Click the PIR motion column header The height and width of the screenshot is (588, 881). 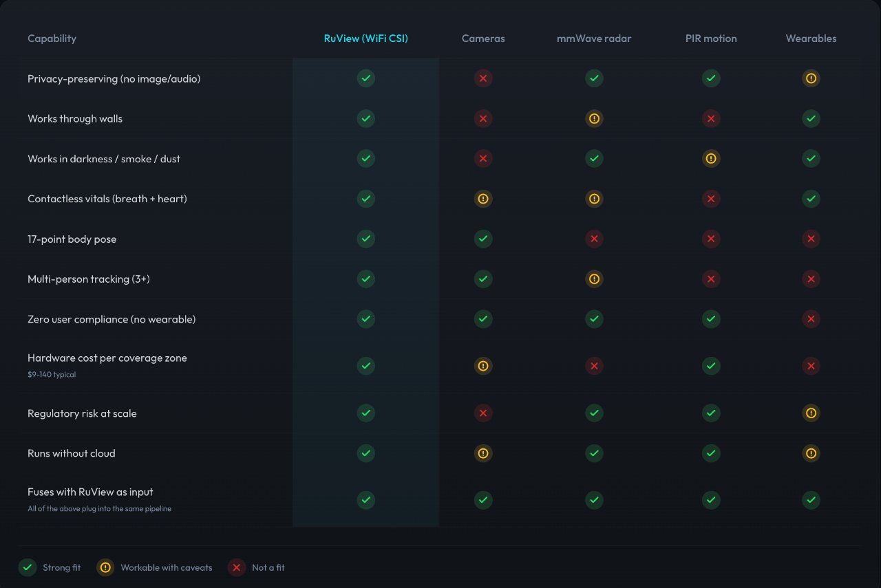point(711,39)
